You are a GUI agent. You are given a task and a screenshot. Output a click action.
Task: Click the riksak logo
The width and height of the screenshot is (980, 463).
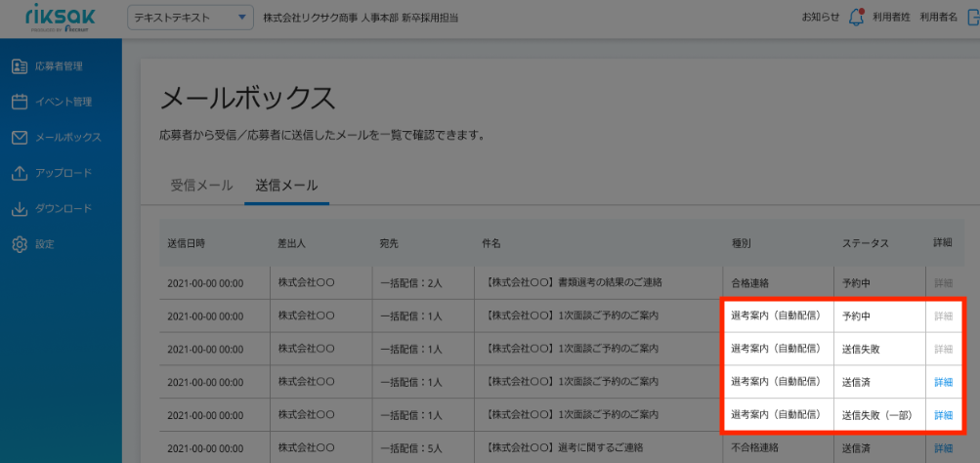coord(60,19)
